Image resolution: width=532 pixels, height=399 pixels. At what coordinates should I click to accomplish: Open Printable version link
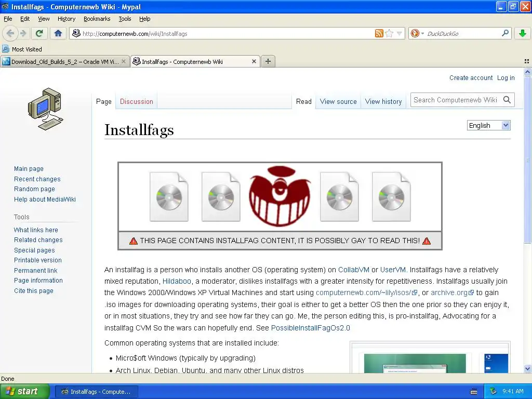click(38, 260)
